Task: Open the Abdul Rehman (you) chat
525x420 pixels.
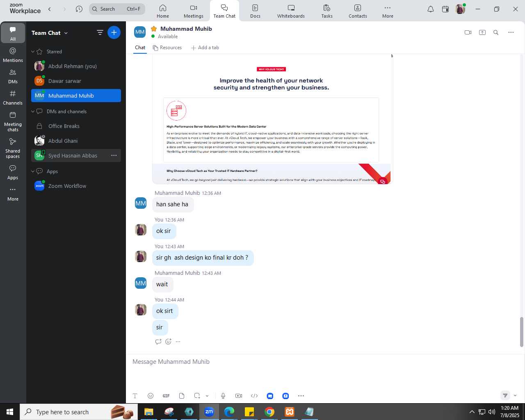Action: pyautogui.click(x=76, y=66)
